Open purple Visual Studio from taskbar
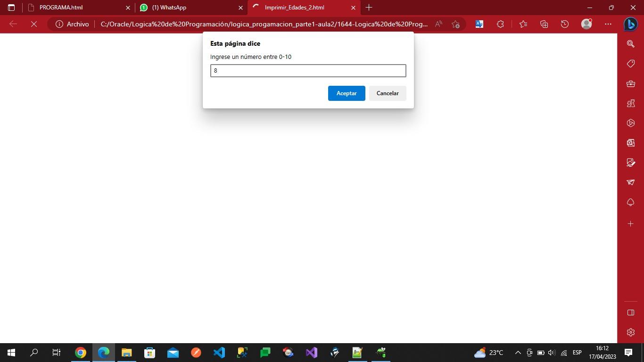This screenshot has width=644, height=362. (311, 353)
